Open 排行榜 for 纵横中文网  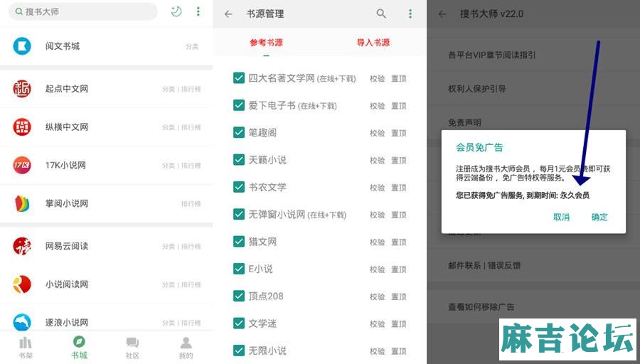click(191, 127)
